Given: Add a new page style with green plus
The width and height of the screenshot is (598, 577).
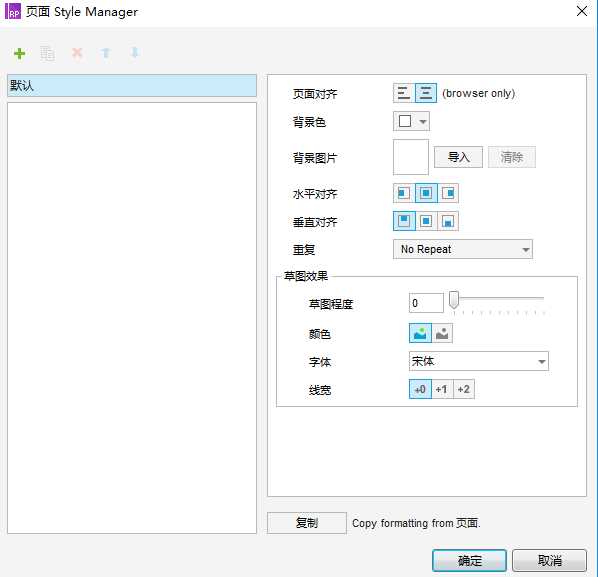Looking at the screenshot, I should pos(19,53).
